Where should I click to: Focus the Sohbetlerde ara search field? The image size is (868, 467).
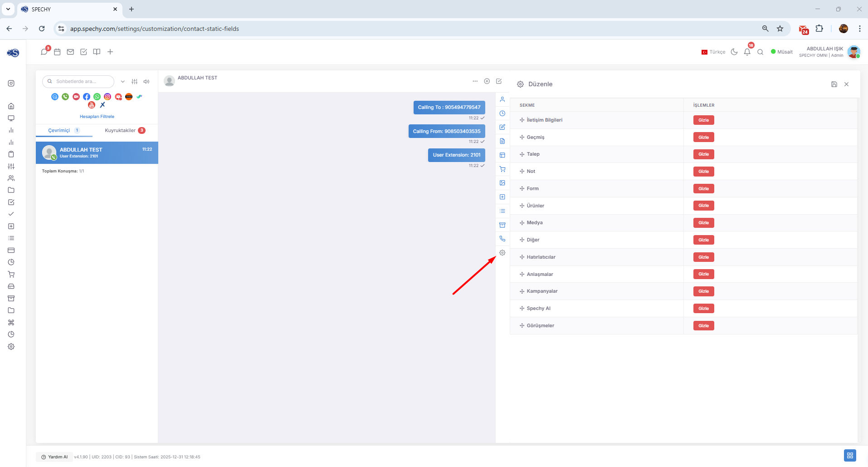click(x=78, y=82)
